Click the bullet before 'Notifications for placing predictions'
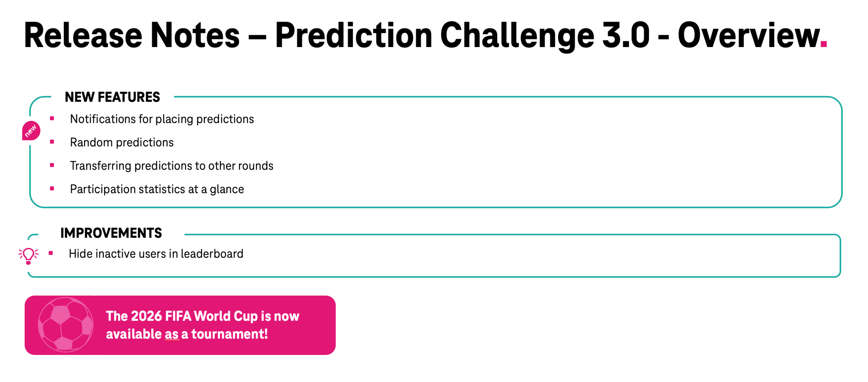Image resolution: width=868 pixels, height=382 pixels. 52,118
